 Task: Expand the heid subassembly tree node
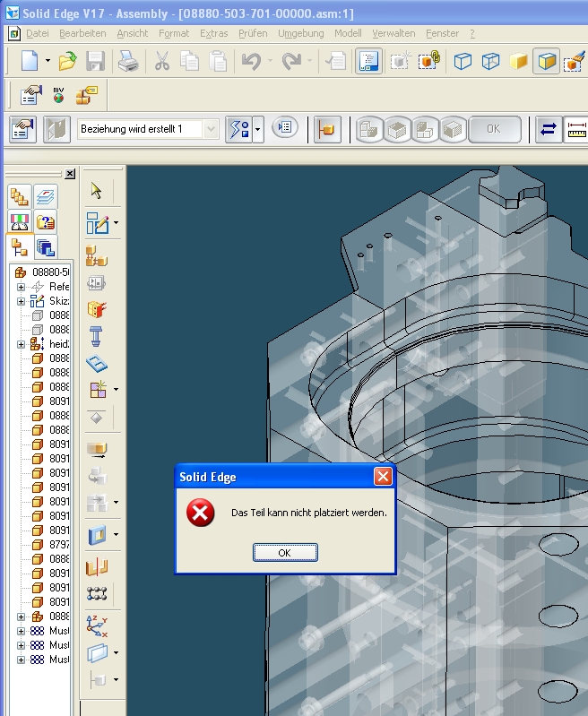[21, 344]
